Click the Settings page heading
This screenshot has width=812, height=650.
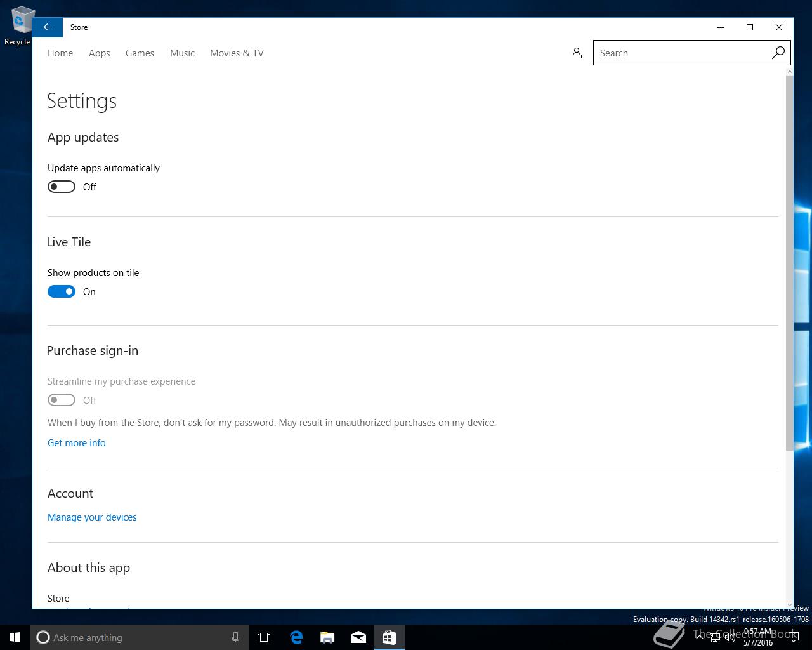(82, 101)
